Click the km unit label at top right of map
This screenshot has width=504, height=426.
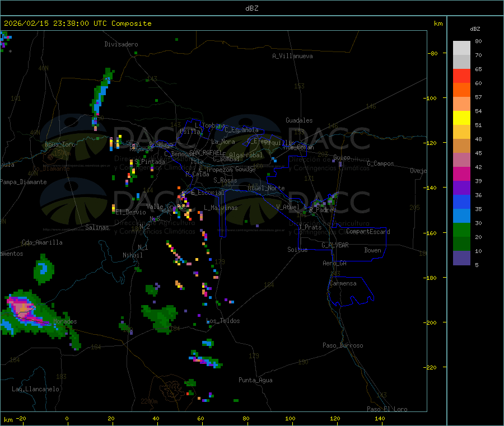438,24
